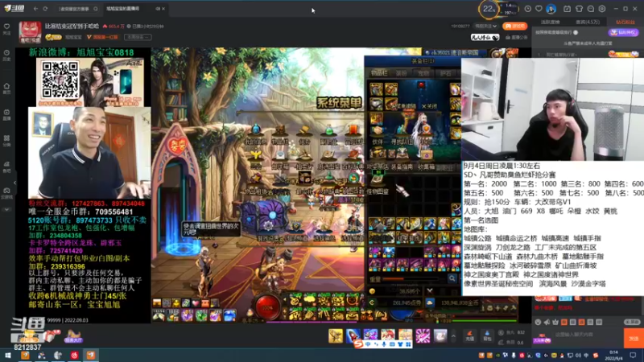Open messages via the chat bubble icon
The image size is (644, 362).
click(x=591, y=9)
